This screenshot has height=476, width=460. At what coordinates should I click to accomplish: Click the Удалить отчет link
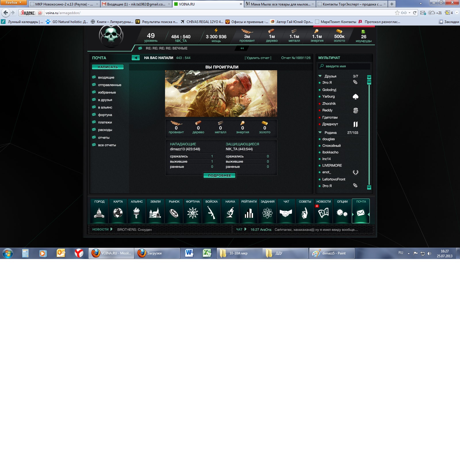[x=258, y=58]
